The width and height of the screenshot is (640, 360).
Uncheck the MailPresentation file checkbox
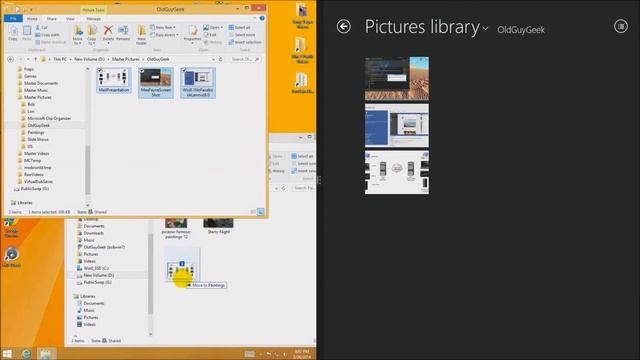100,71
